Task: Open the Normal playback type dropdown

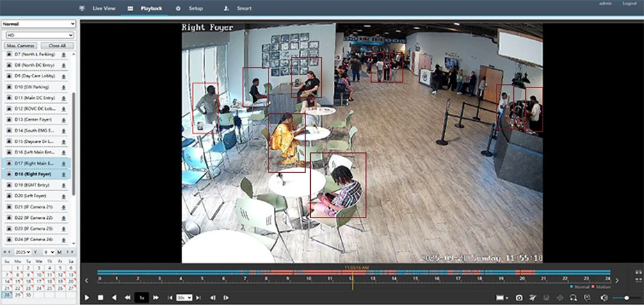Action: [x=39, y=24]
